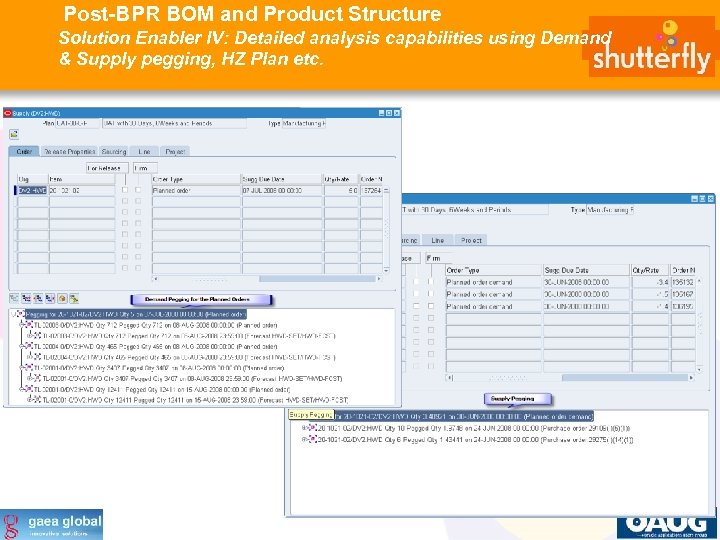This screenshot has height=540, width=720.
Task: Switch to the Release Properties tab
Action: click(x=69, y=152)
